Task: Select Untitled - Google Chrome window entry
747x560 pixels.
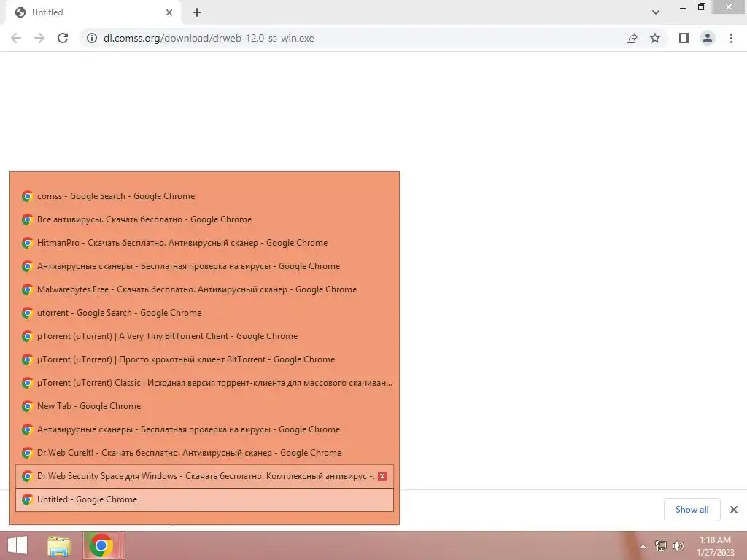Action: point(204,499)
